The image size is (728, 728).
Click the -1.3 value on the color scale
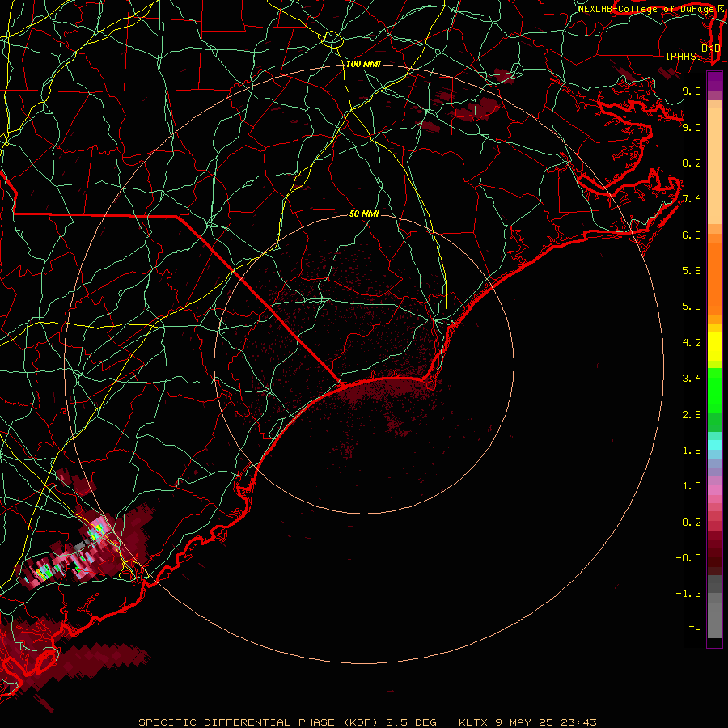tap(688, 594)
